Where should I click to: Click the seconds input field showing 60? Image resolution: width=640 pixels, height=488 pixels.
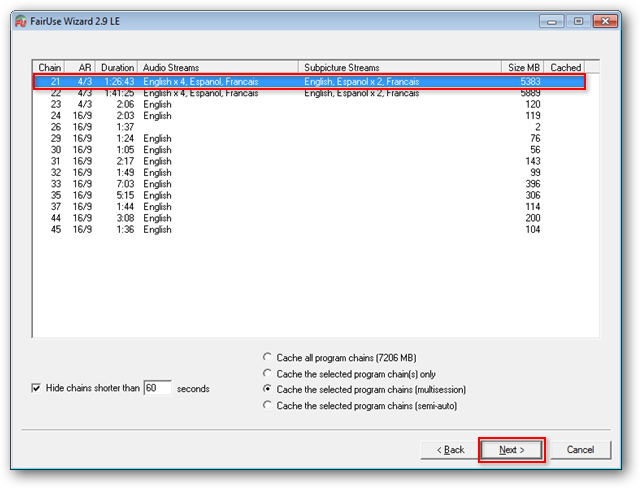pyautogui.click(x=158, y=388)
